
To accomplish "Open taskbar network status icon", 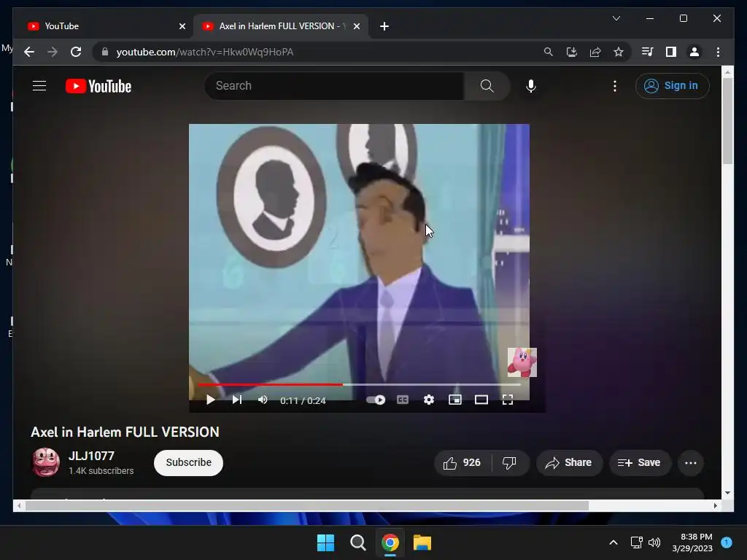I will [636, 542].
